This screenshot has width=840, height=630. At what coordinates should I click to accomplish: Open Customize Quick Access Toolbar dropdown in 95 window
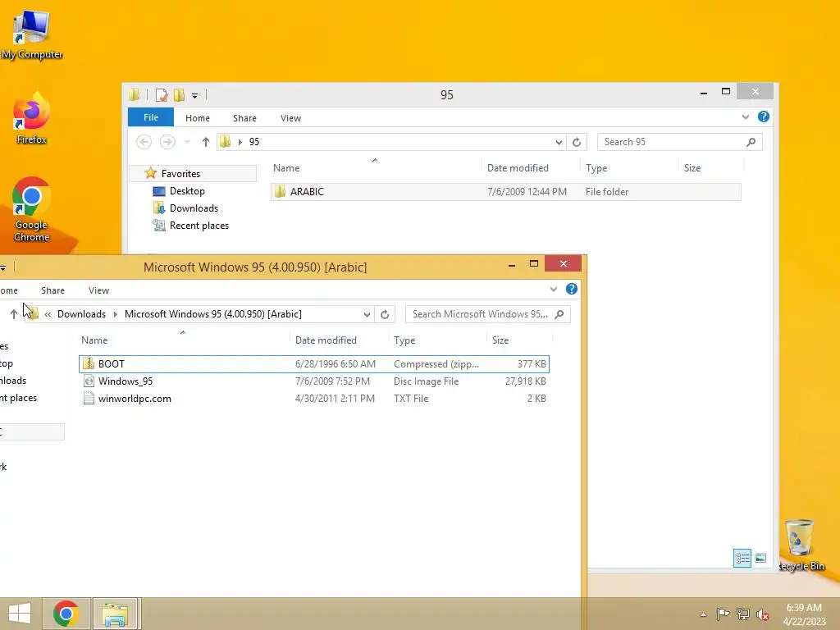pos(195,96)
